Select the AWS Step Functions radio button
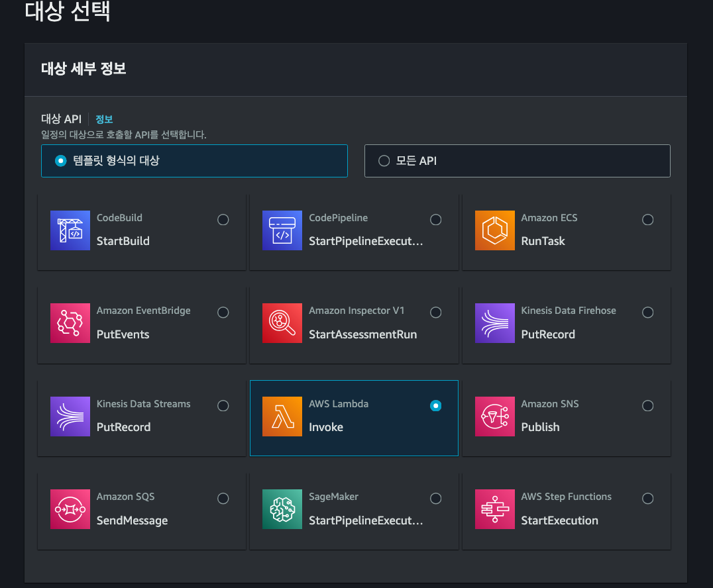The image size is (713, 588). (647, 498)
